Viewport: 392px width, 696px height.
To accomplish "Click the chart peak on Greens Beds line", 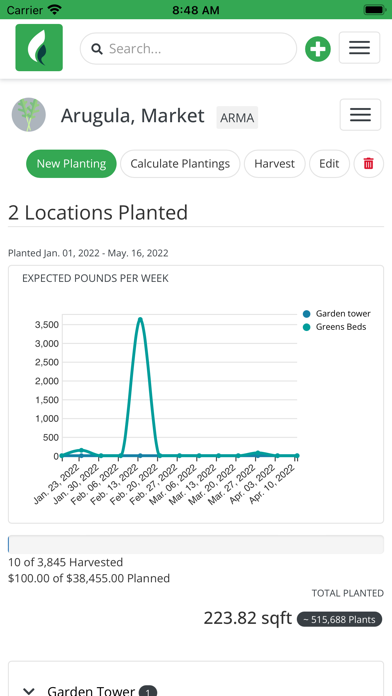I will 140,319.
